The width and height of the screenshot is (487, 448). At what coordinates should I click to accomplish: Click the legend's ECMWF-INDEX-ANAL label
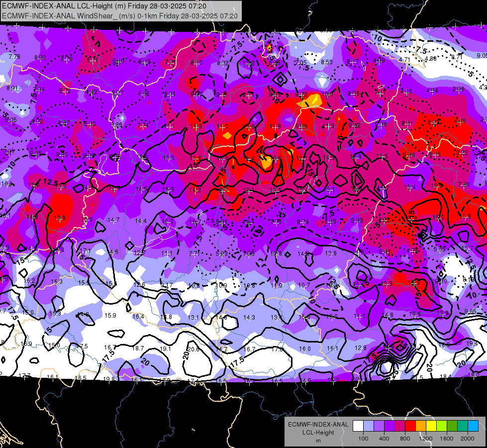click(x=318, y=425)
